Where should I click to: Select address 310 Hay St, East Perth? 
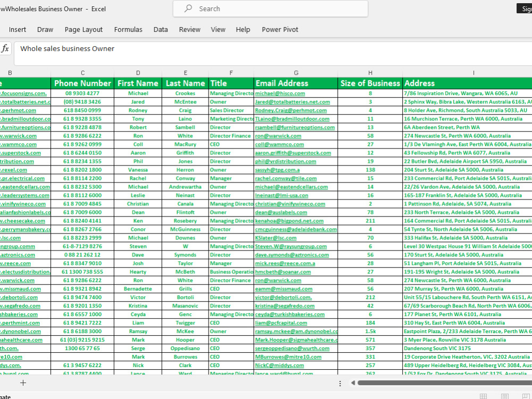pos(468,323)
